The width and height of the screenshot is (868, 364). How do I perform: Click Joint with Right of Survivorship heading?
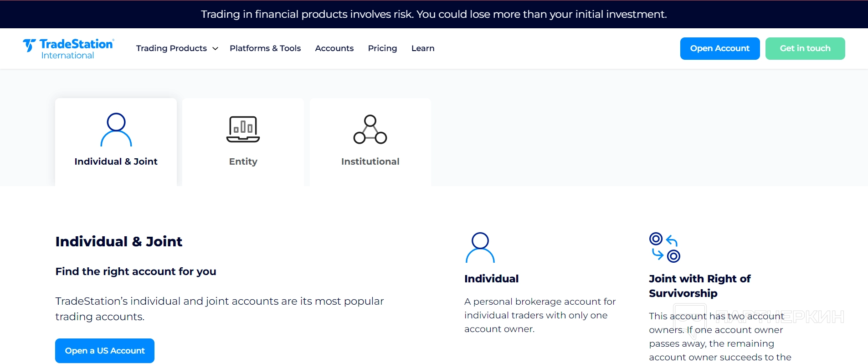[x=699, y=286]
